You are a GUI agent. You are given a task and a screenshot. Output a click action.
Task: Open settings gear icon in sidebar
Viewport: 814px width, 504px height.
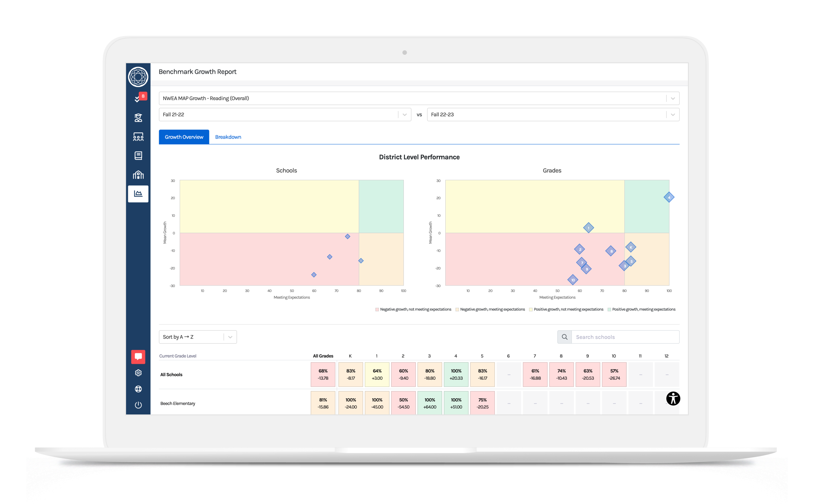[138, 373]
